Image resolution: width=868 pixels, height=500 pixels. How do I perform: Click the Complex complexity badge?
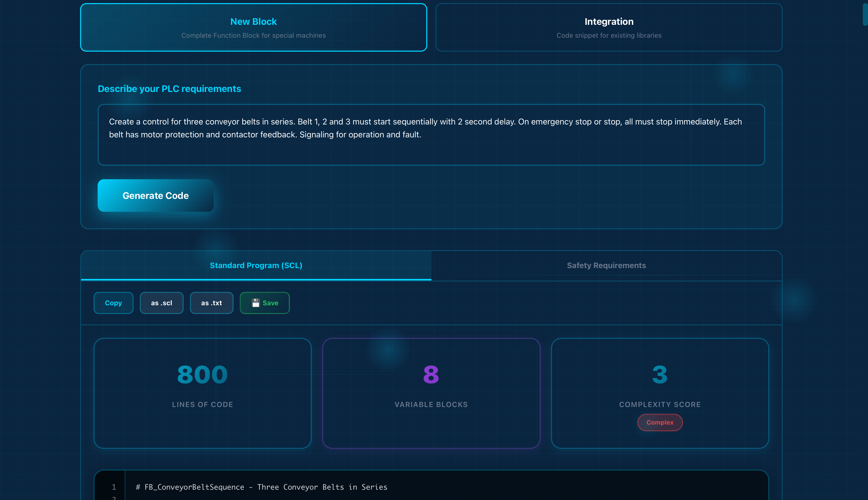[x=660, y=422]
